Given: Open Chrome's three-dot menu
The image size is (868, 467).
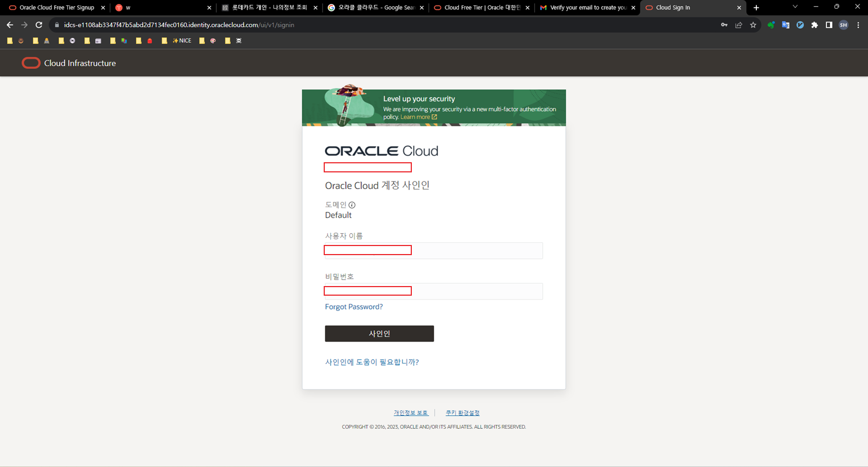Looking at the screenshot, I should click(x=858, y=25).
